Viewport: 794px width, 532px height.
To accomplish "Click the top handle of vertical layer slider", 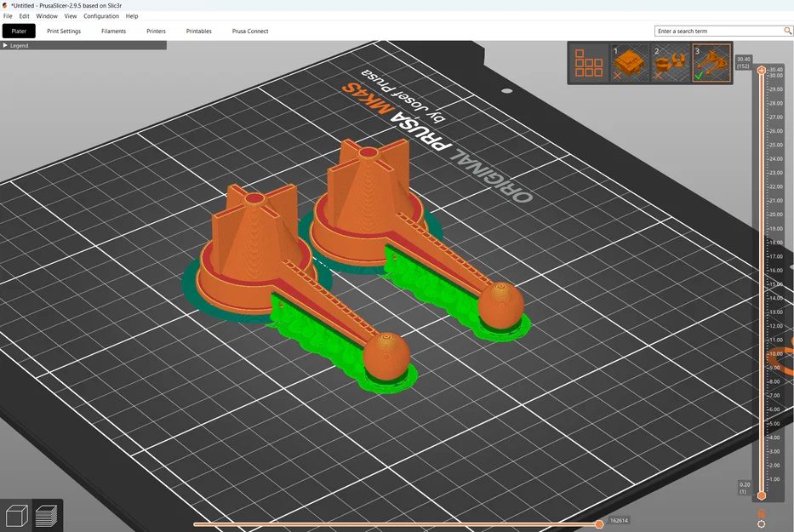I will click(x=761, y=71).
